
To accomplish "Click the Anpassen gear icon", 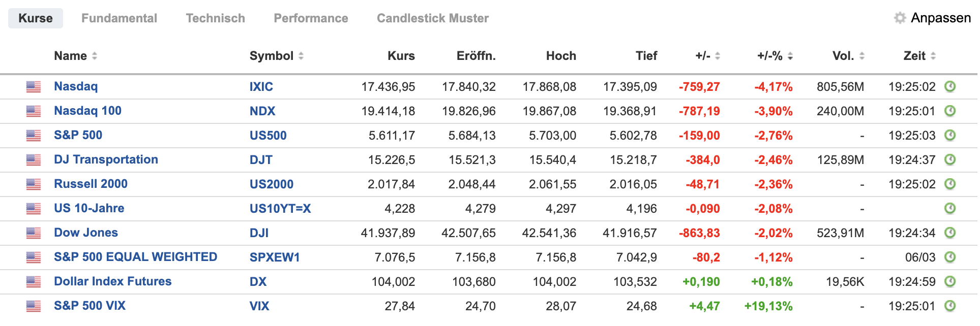I will pos(900,18).
